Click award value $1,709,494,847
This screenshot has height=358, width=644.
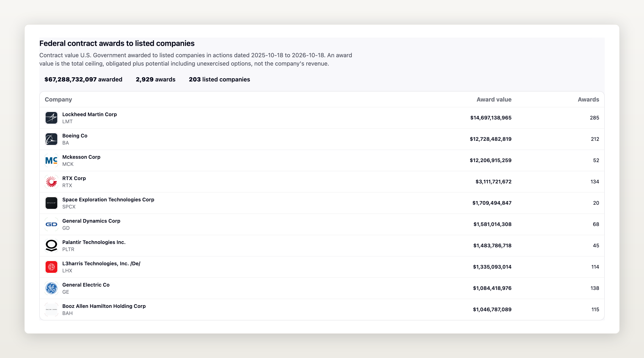pos(492,203)
